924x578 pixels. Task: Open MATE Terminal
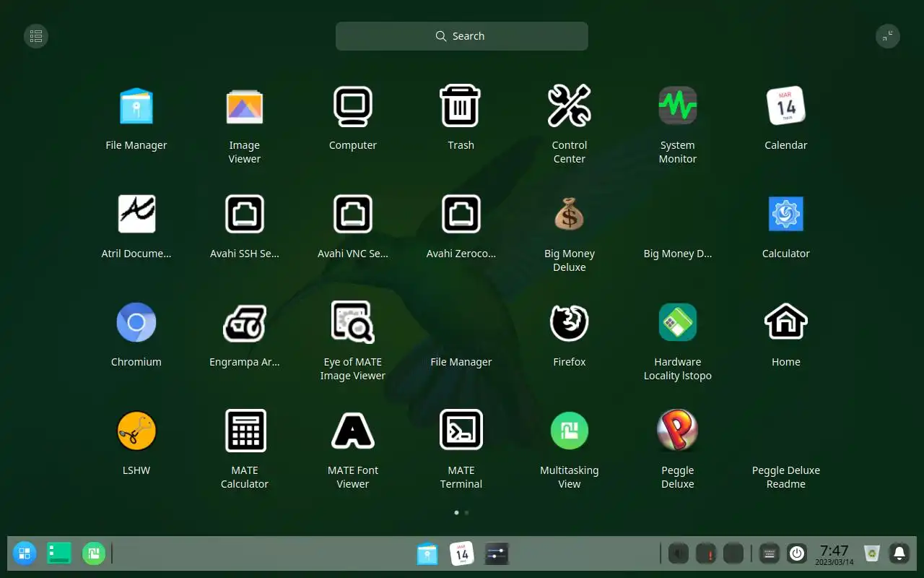tap(461, 431)
